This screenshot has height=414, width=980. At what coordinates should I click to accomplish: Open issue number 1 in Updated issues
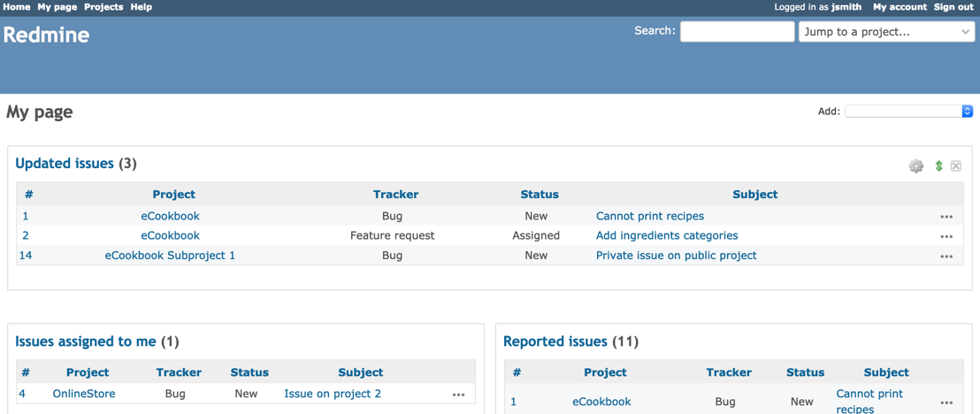[x=25, y=217]
